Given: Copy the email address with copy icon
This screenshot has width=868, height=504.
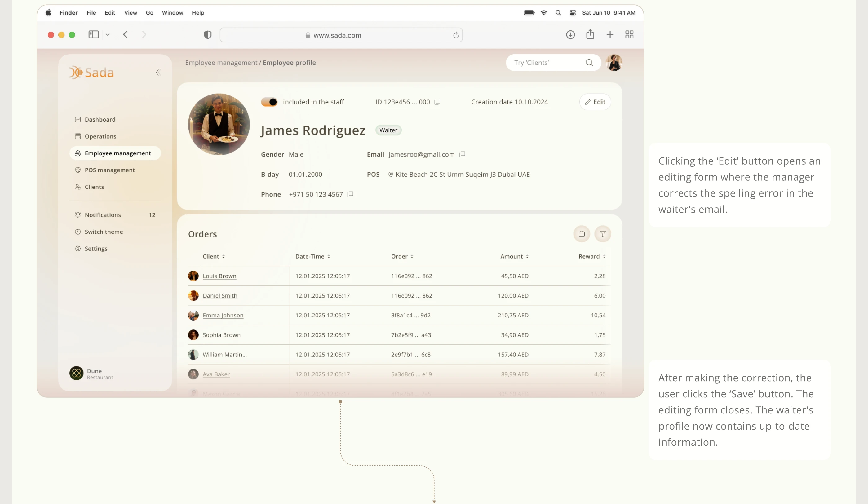Looking at the screenshot, I should tap(462, 154).
